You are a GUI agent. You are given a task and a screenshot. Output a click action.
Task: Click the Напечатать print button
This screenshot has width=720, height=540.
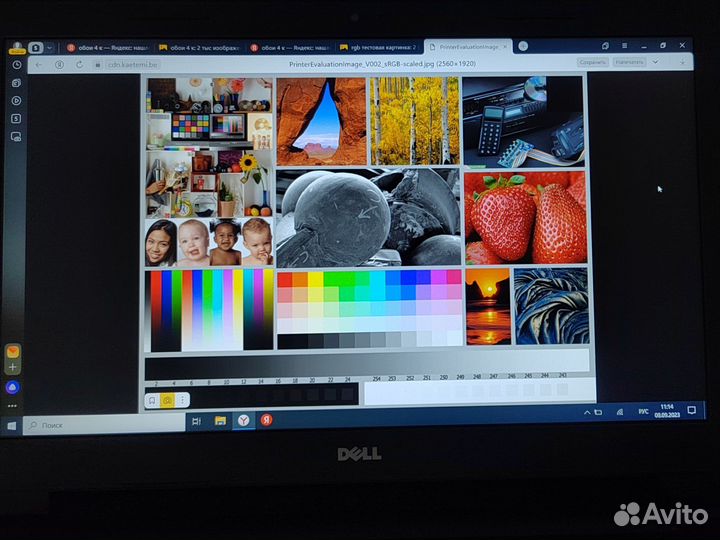pyautogui.click(x=630, y=62)
